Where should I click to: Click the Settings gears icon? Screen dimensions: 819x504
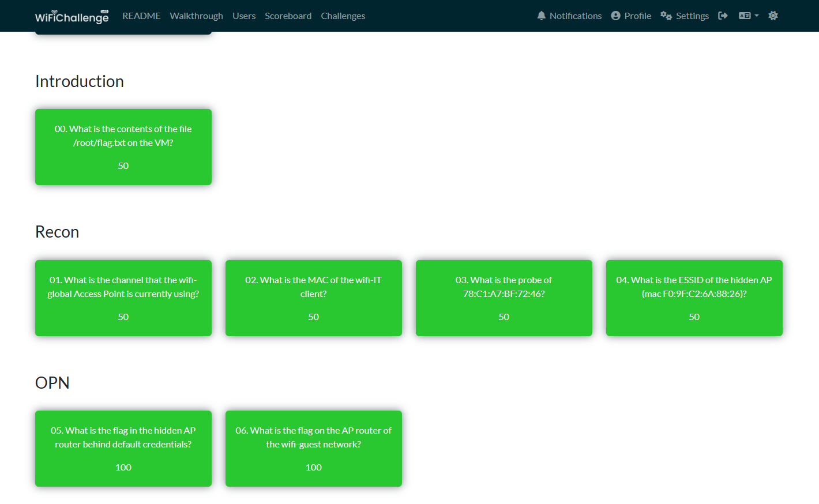(666, 16)
